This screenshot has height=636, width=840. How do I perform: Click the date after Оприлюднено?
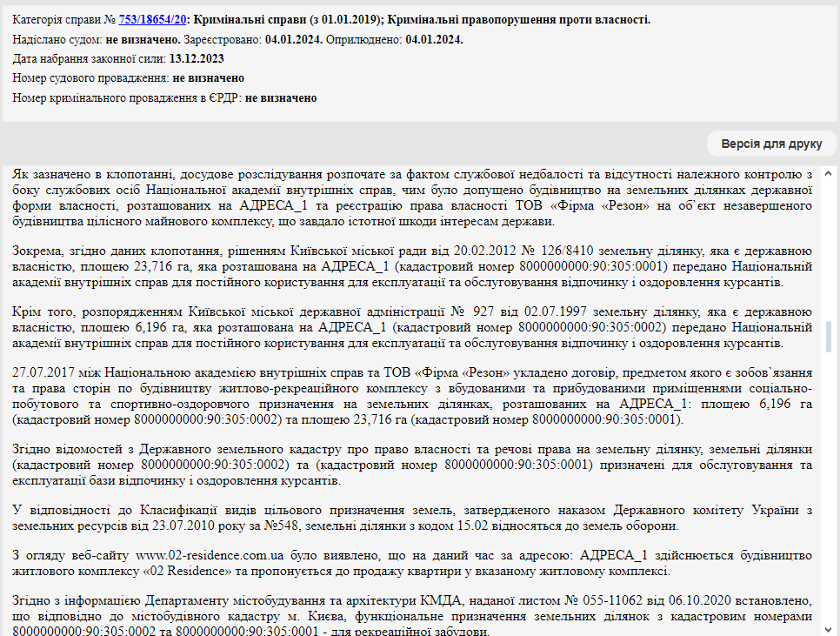(x=434, y=39)
